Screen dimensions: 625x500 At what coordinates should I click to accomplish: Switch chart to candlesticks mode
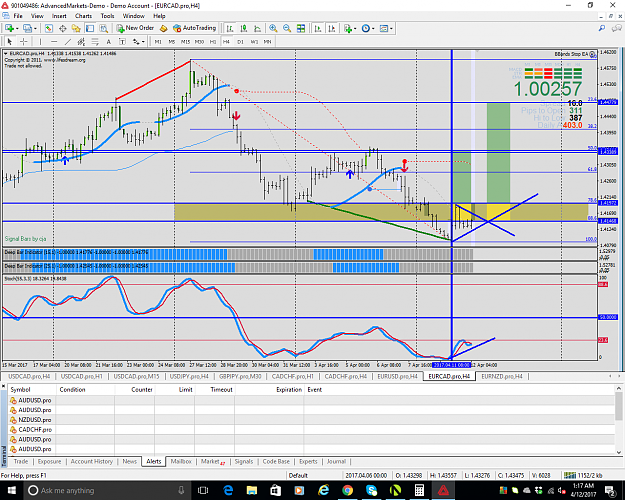click(244, 28)
